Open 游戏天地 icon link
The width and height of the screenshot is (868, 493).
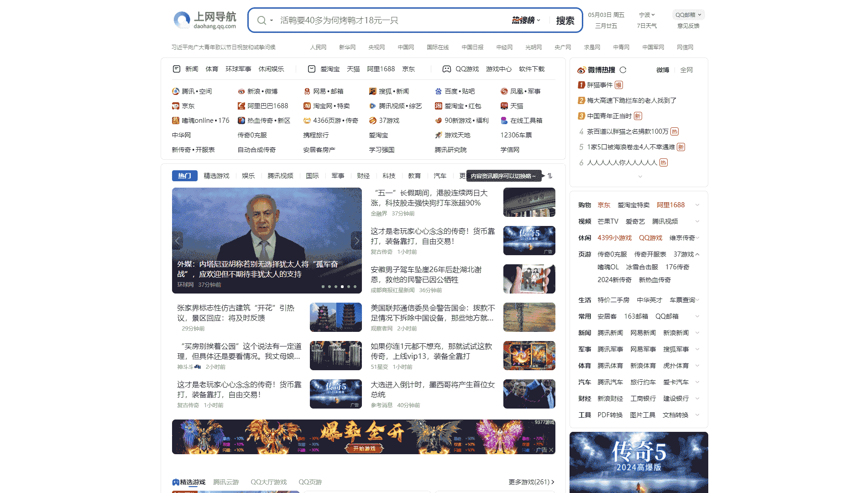coord(439,135)
